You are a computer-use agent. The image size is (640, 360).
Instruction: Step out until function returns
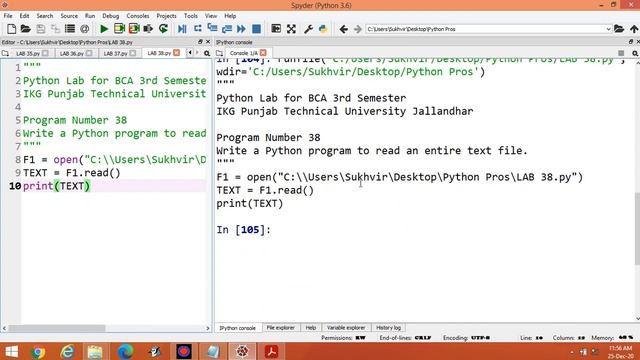[x=227, y=29]
